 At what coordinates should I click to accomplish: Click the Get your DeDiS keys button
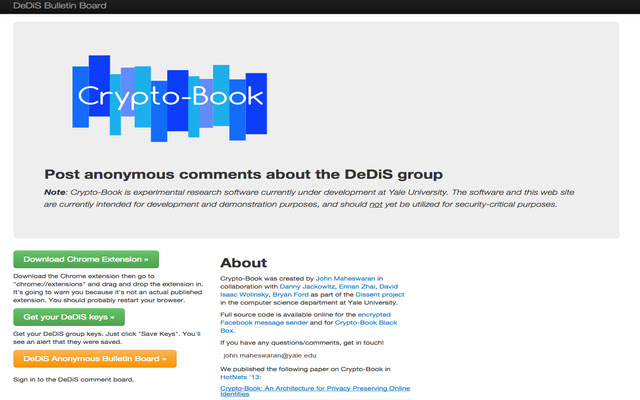click(x=69, y=317)
